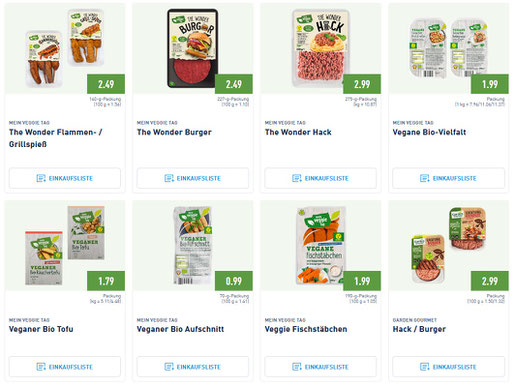Viewport: 514px width, 387px height.
Task: Open The Wonder Burger product title
Action: click(174, 132)
